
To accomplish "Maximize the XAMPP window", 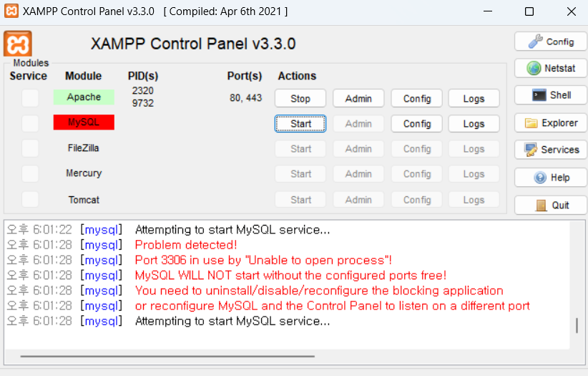I will pos(529,11).
